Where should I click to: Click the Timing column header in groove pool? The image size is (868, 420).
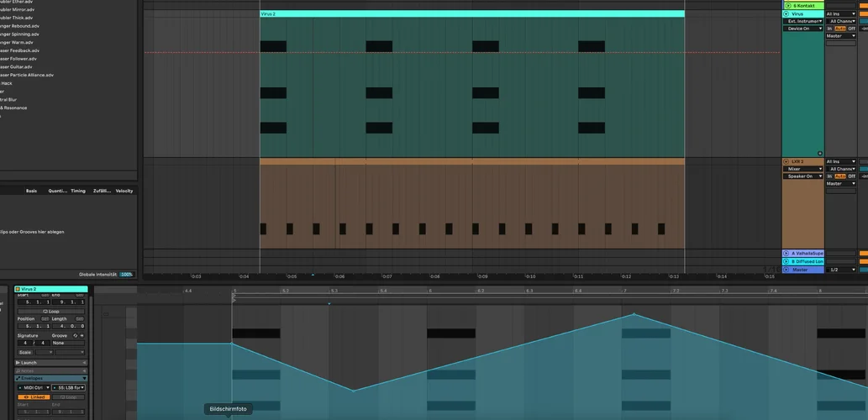pos(78,191)
